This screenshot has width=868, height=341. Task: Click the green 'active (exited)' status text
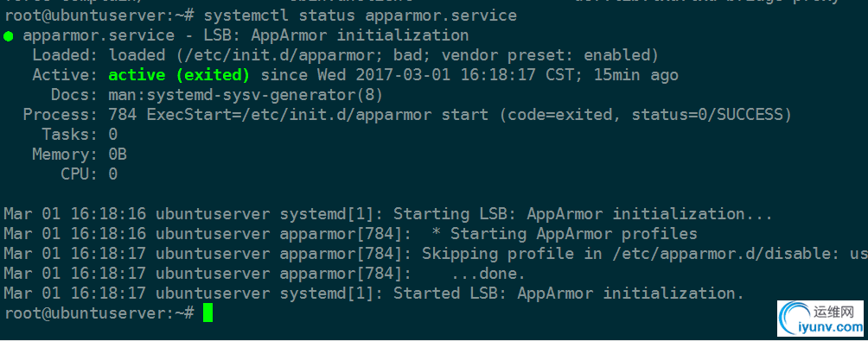(179, 75)
